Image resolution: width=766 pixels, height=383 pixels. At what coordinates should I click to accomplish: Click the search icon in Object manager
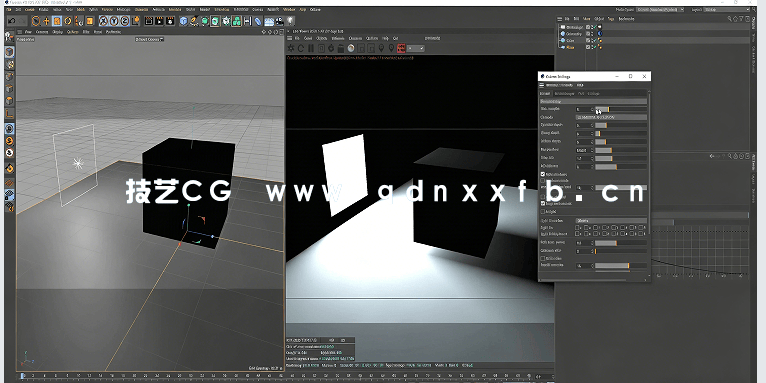729,19
